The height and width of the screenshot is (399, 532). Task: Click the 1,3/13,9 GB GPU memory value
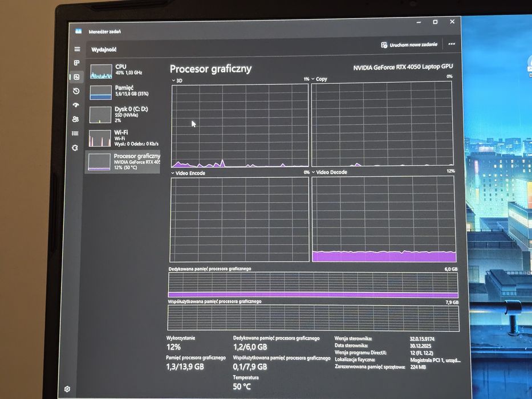click(185, 367)
